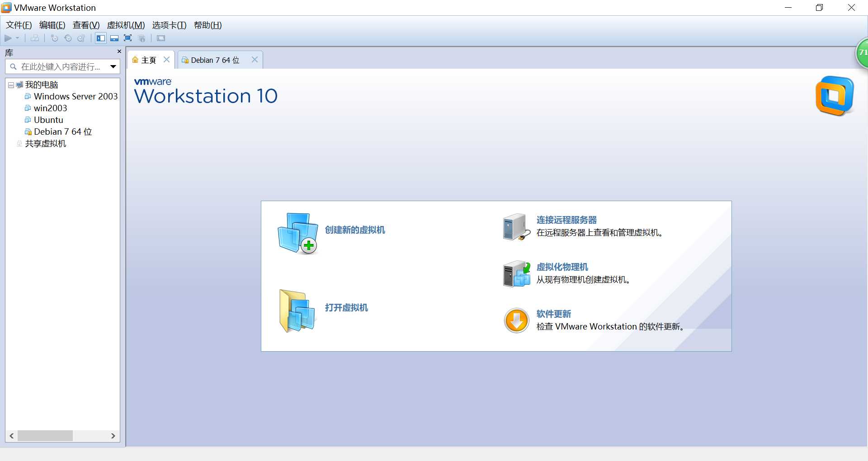Open the 文件(F) menu

tap(19, 25)
